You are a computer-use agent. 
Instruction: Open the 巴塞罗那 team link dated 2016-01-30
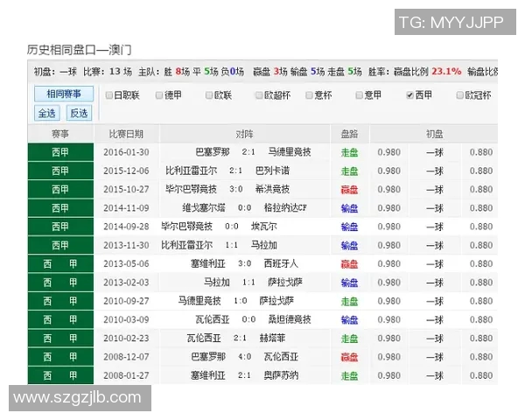(213, 152)
